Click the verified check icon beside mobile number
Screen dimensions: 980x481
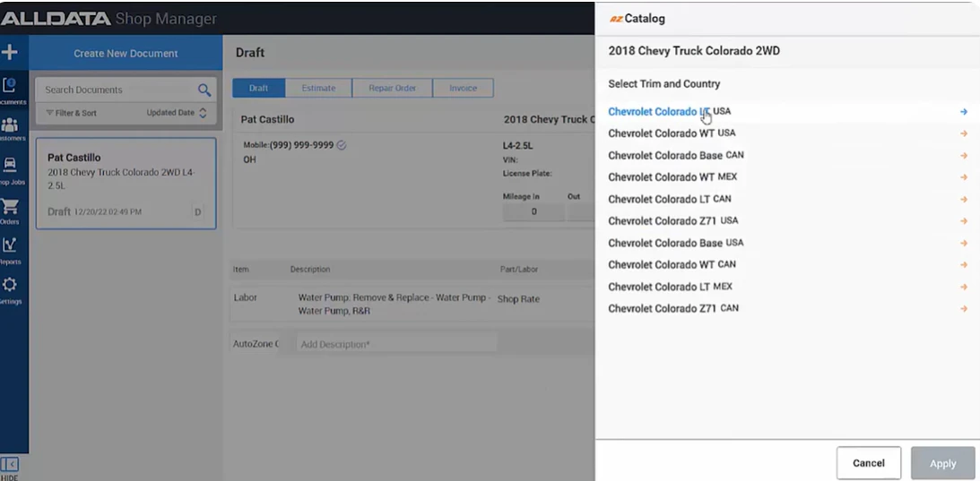(x=342, y=145)
